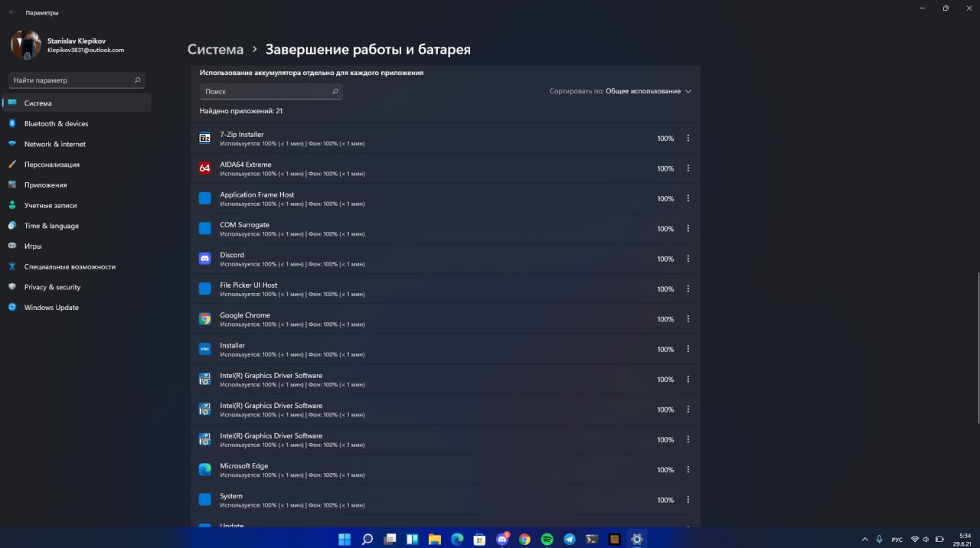Open Stanislav Klepikov account profile

[69, 45]
